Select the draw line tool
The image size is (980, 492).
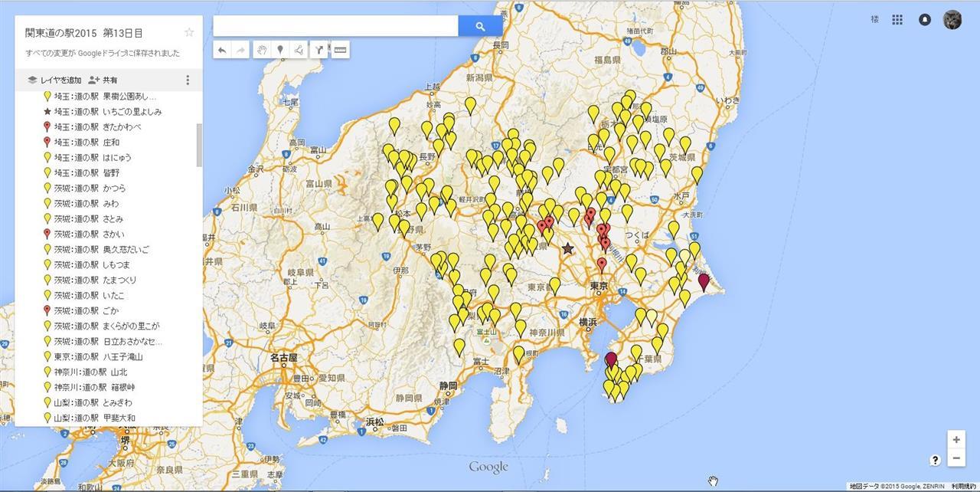click(x=299, y=50)
